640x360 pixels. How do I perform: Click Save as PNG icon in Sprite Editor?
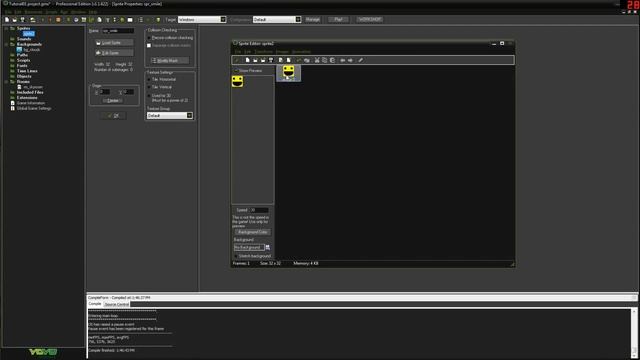[x=271, y=60]
